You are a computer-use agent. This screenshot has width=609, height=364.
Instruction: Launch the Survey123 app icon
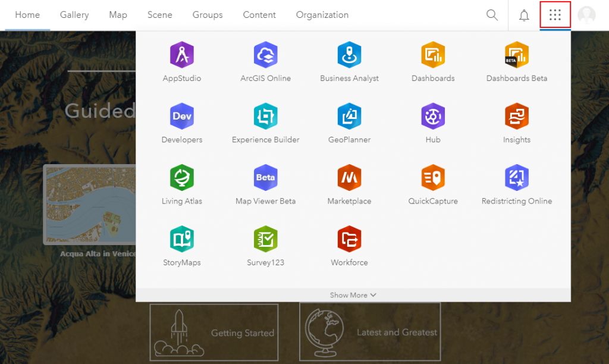click(266, 239)
